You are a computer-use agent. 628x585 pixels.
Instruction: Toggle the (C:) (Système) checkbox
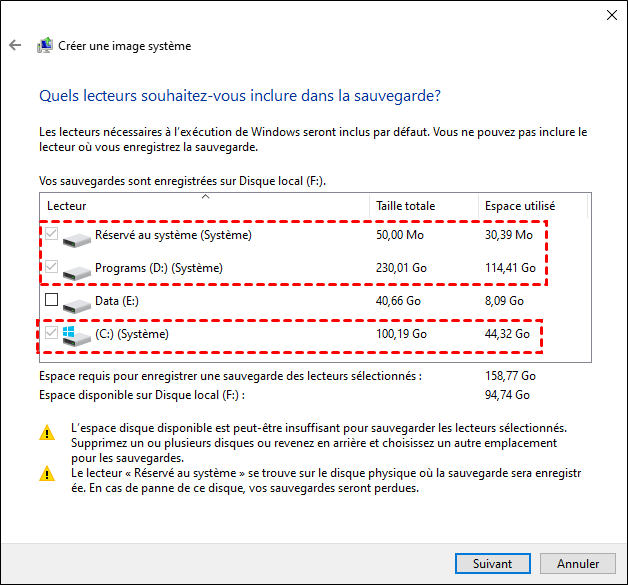point(51,333)
